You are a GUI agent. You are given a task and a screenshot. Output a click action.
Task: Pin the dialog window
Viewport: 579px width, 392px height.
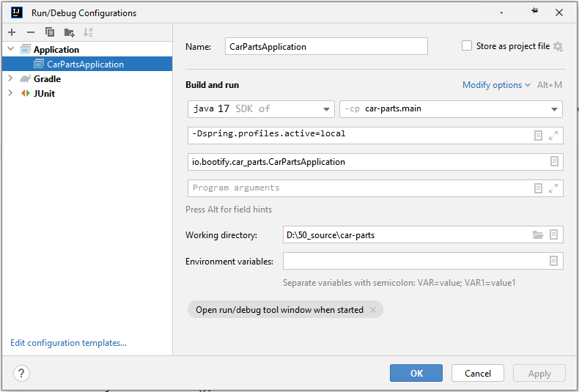click(534, 11)
